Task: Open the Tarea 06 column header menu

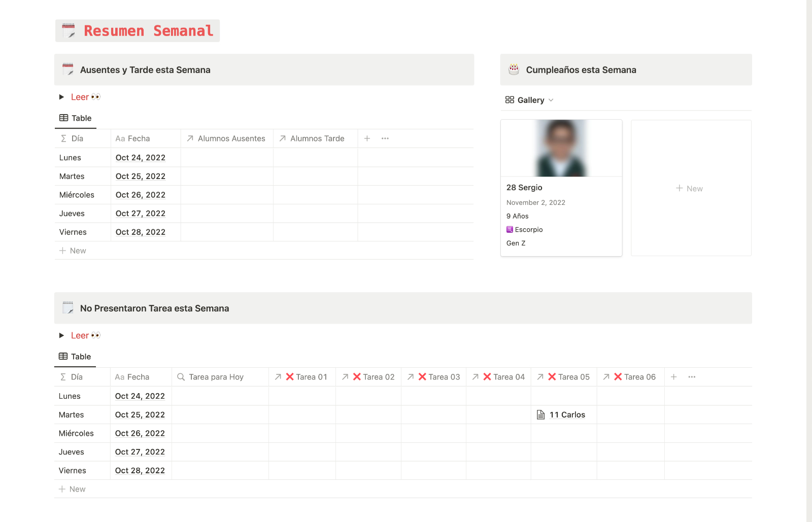Action: [630, 377]
